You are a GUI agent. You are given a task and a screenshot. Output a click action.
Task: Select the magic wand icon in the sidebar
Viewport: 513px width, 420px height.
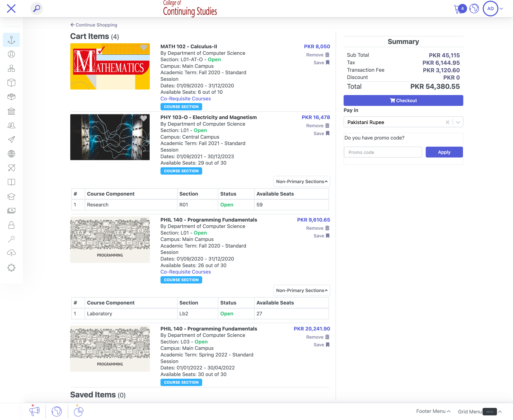11,239
